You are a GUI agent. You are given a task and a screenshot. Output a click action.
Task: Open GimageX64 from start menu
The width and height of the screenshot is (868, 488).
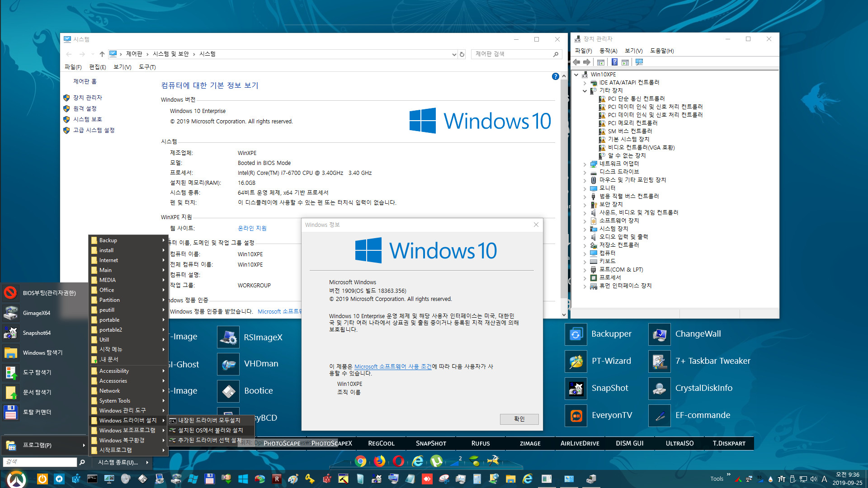click(44, 313)
